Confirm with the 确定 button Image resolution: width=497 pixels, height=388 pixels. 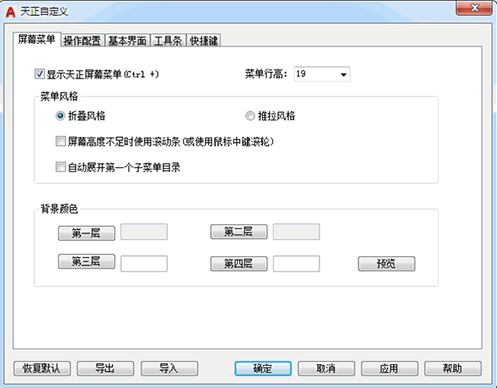263,368
